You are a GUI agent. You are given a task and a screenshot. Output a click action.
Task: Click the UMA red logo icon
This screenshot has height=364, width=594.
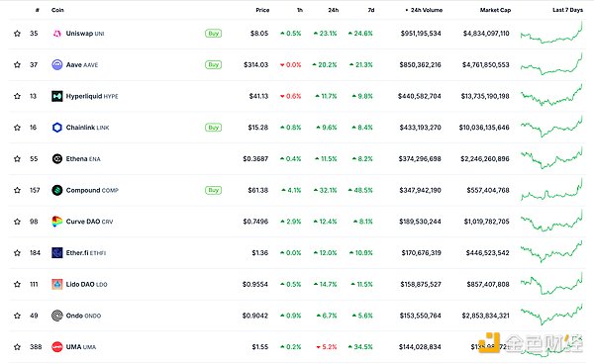click(x=56, y=347)
